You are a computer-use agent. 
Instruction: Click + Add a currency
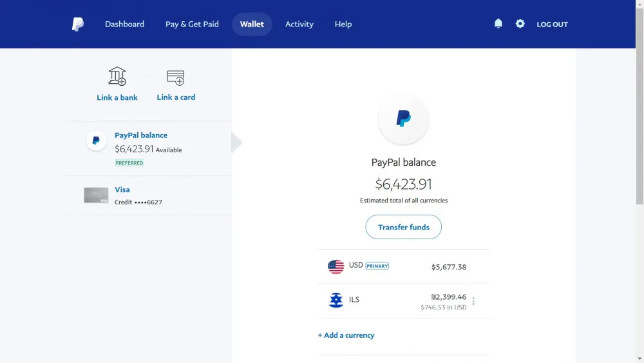(346, 335)
